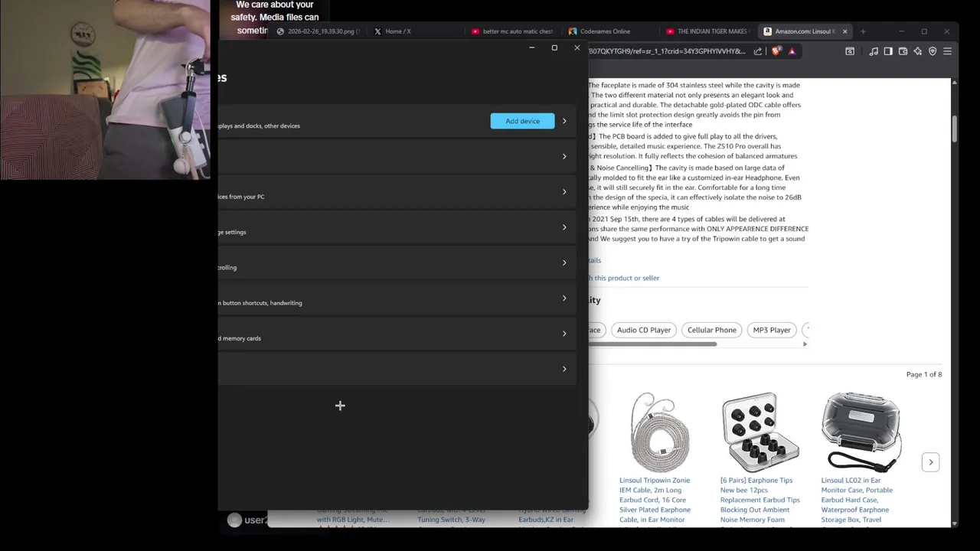Click the Brave address bar URL field
980x551 pixels.
click(x=666, y=51)
